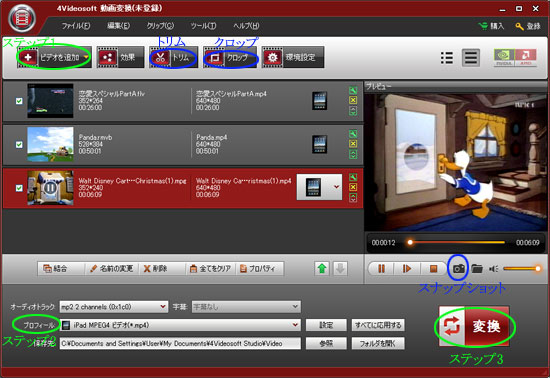Switch to the detailed list view icon
This screenshot has width=550, height=378.
470,58
